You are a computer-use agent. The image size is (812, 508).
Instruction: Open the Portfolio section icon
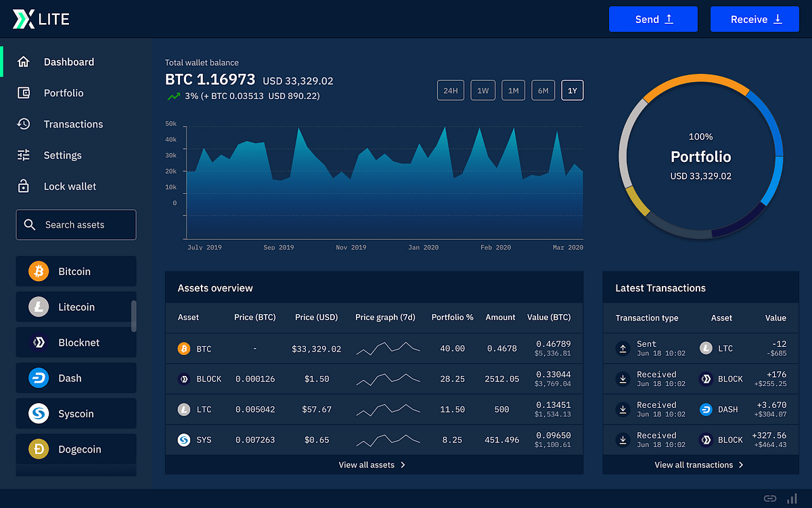tap(23, 93)
